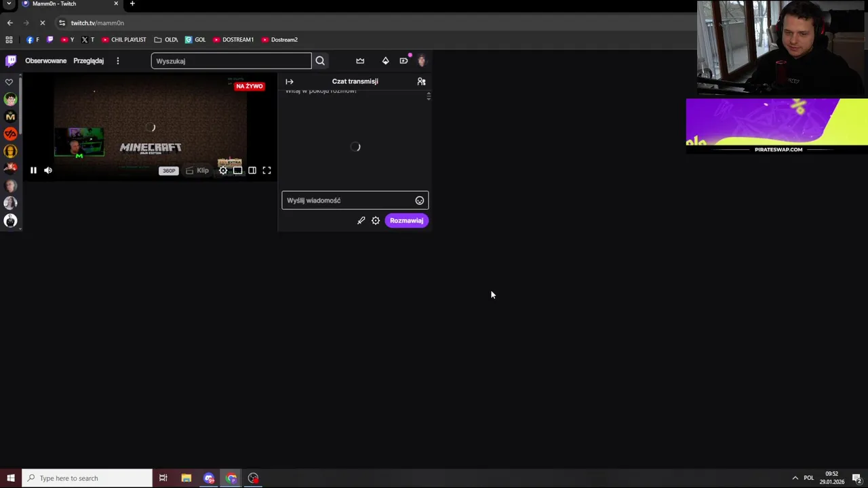Toggle player side-panel layout icon
The image size is (868, 488).
pos(252,171)
